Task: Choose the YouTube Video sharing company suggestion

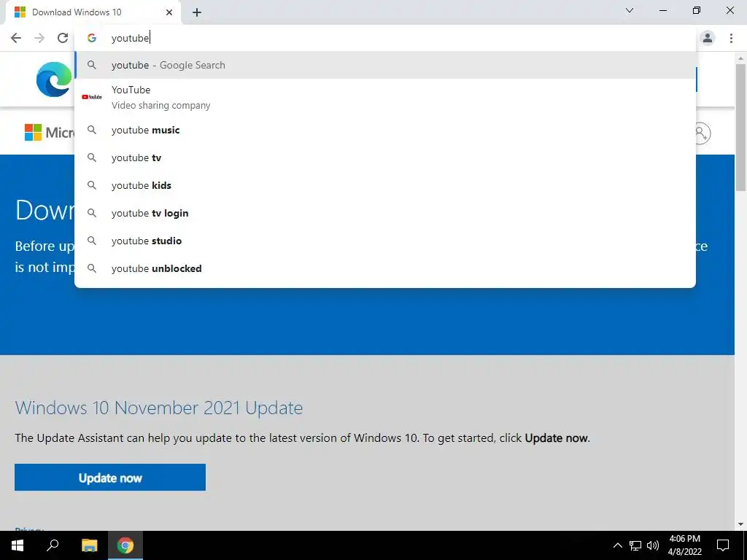Action: click(x=385, y=97)
